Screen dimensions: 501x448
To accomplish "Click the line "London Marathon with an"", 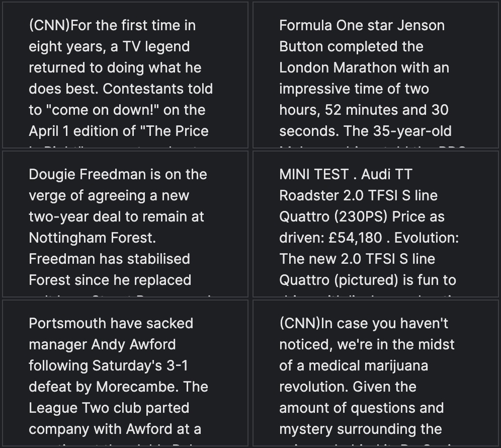I will pyautogui.click(x=364, y=67).
